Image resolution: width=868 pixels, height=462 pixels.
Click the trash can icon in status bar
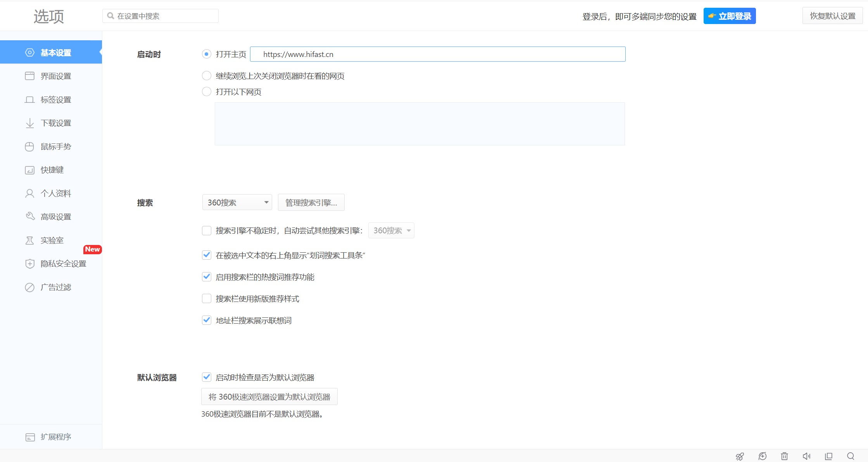tap(784, 456)
